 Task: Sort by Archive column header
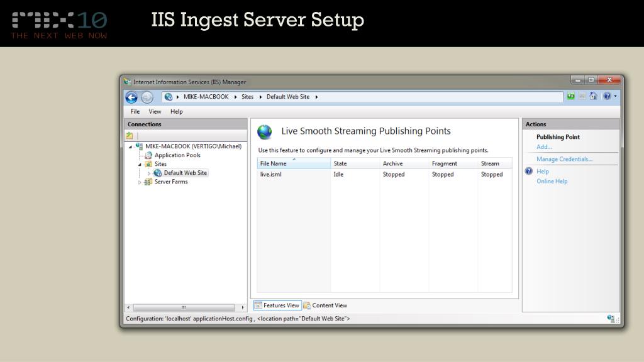tap(404, 163)
